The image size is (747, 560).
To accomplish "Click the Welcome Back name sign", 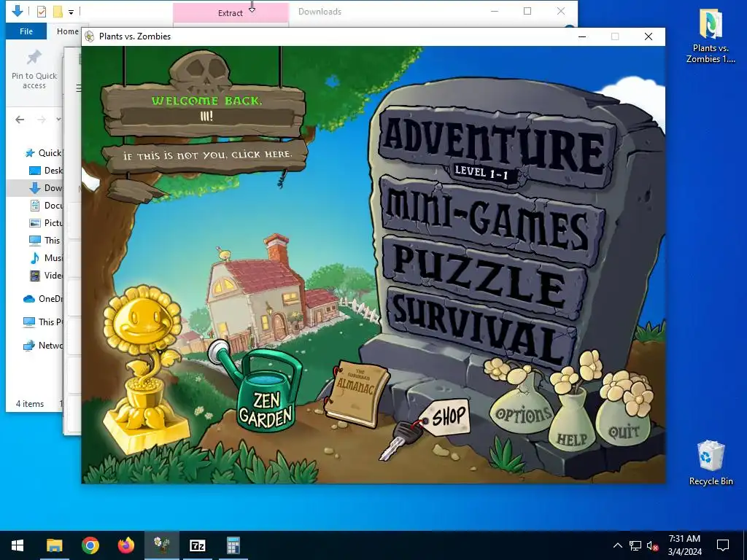I will 205,111.
